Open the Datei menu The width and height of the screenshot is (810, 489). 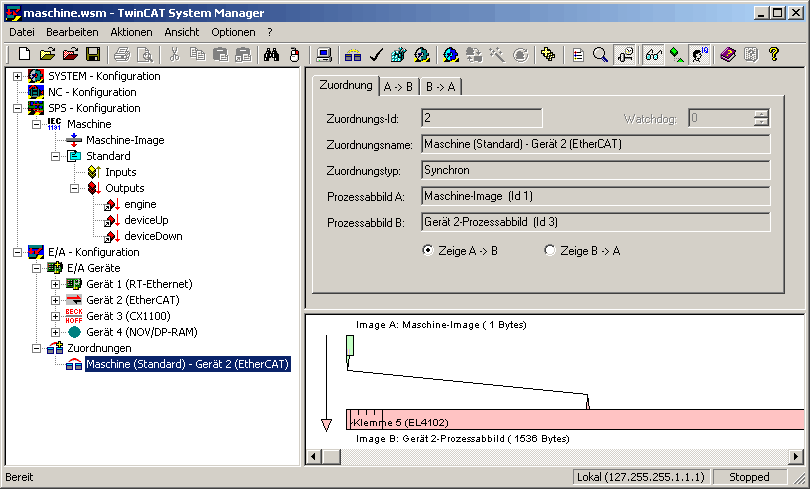22,32
